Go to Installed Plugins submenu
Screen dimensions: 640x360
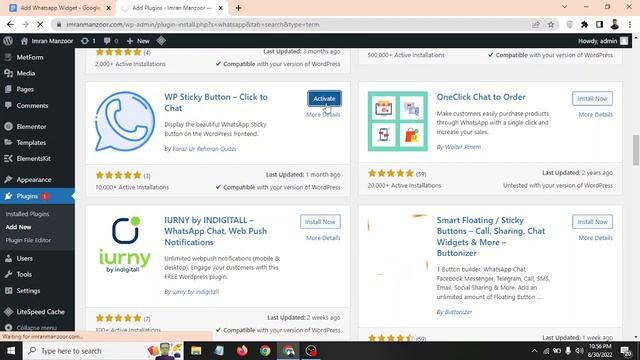point(27,214)
